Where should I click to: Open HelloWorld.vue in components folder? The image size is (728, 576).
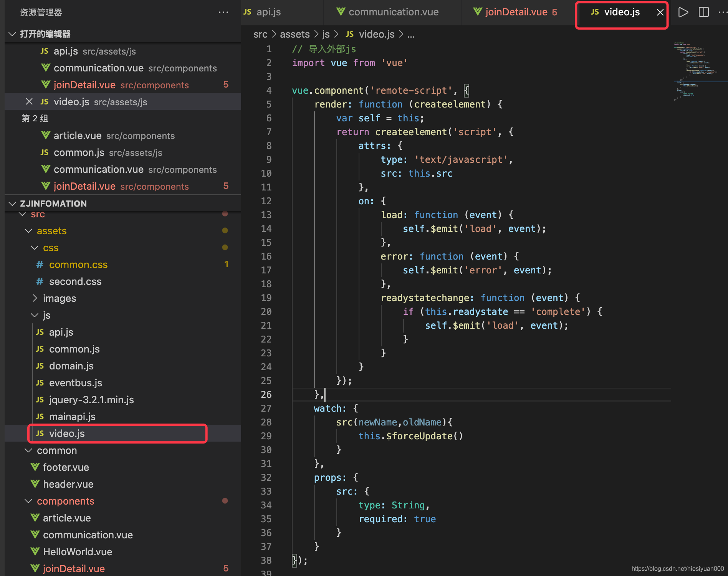(x=123, y=552)
